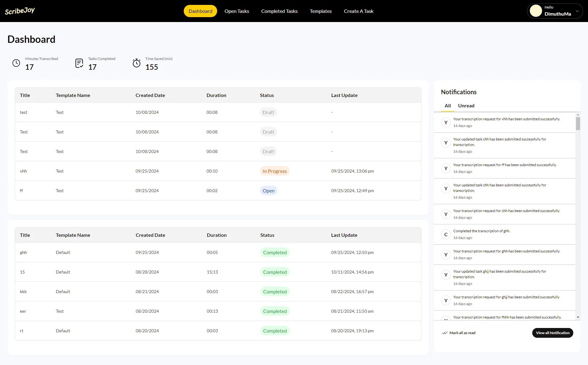Open the Templates page
The height and width of the screenshot is (365, 588).
pos(321,11)
